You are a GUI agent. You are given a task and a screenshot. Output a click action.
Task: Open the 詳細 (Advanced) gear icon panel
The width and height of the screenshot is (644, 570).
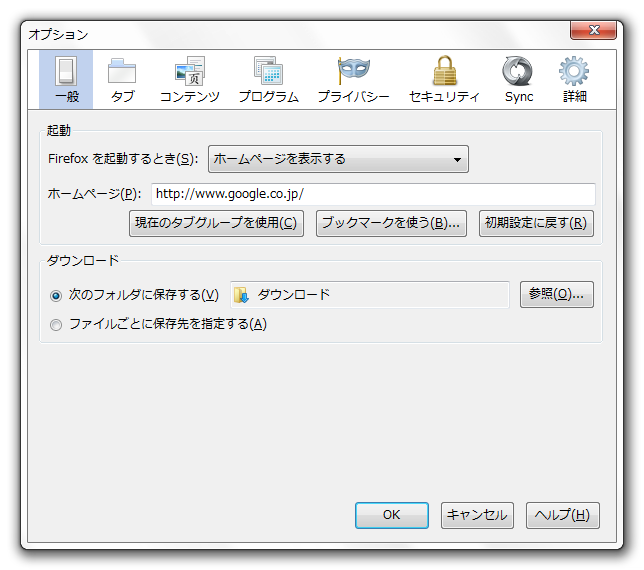574,79
